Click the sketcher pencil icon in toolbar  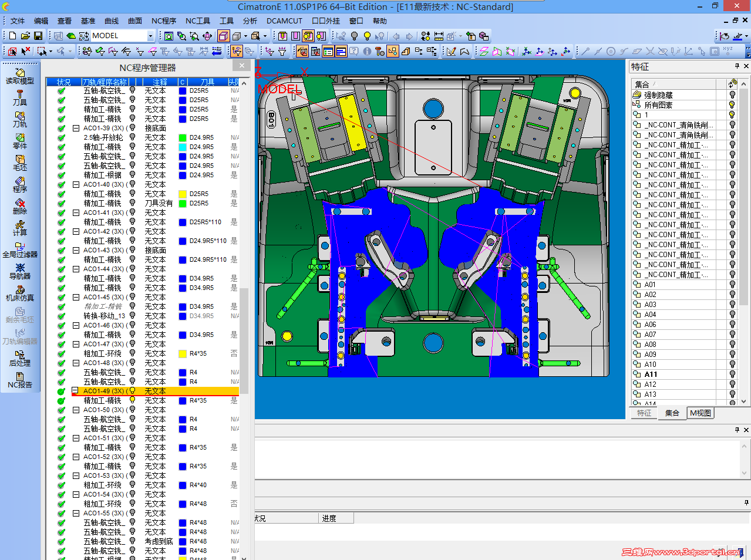pos(451,52)
